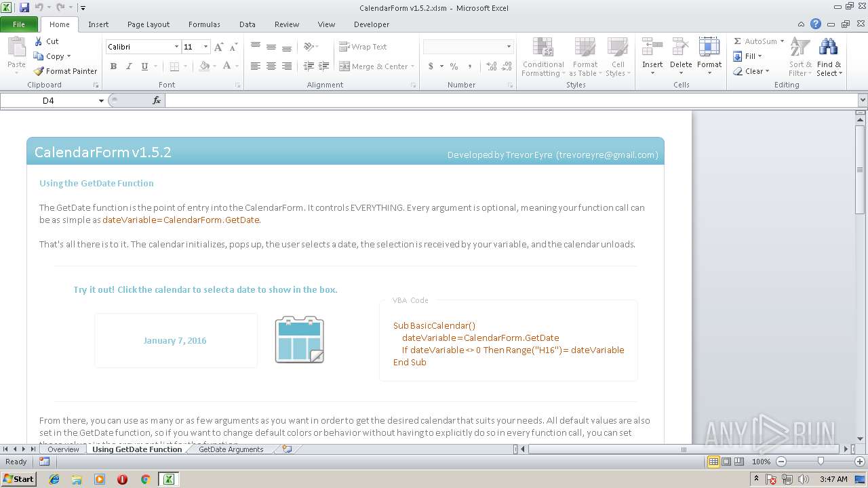
Task: Click the Paste clipboard icon
Action: coord(16,48)
